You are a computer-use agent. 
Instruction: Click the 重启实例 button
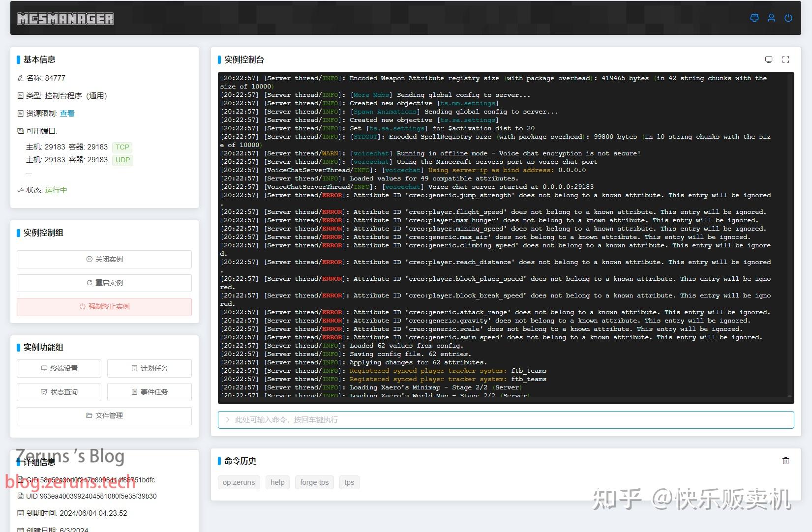pos(104,283)
